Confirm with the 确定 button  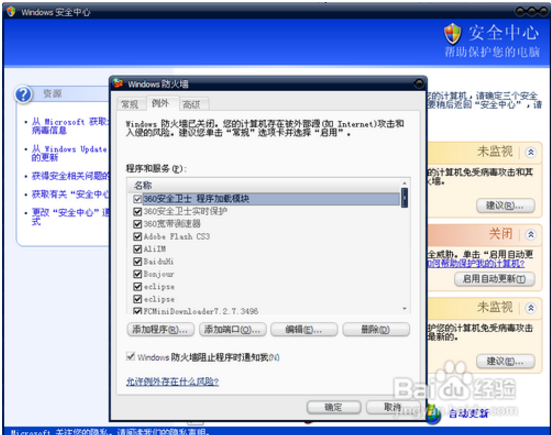[333, 407]
